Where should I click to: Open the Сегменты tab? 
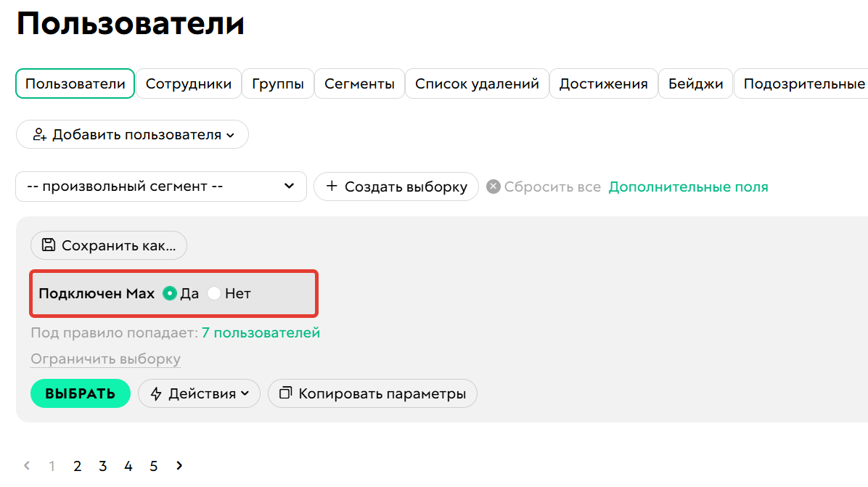(x=359, y=83)
